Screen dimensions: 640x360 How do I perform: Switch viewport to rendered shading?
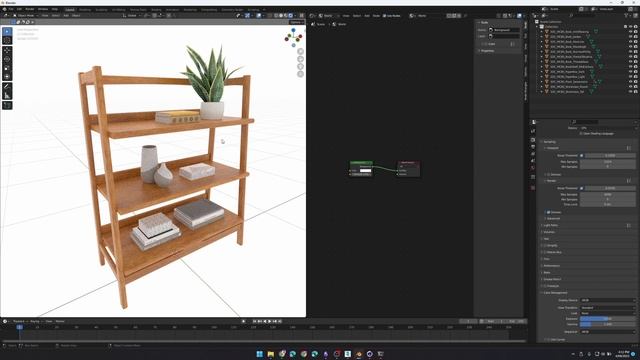pyautogui.click(x=291, y=16)
